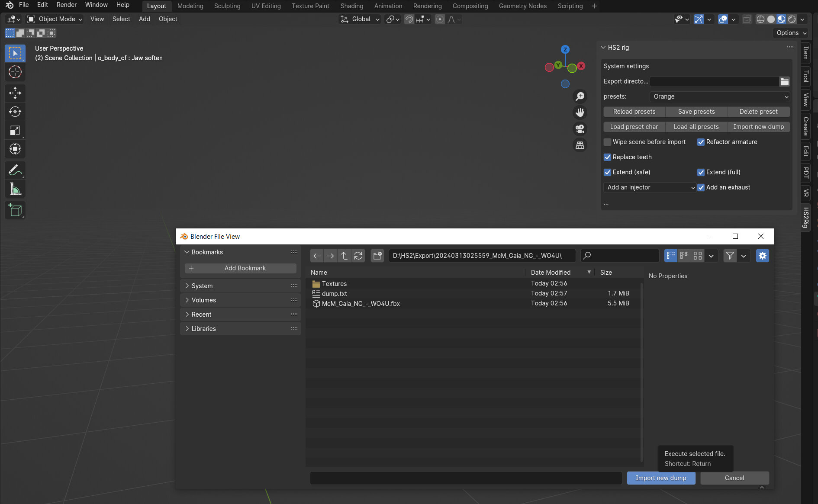Select the Add Cube tool

tap(15, 210)
